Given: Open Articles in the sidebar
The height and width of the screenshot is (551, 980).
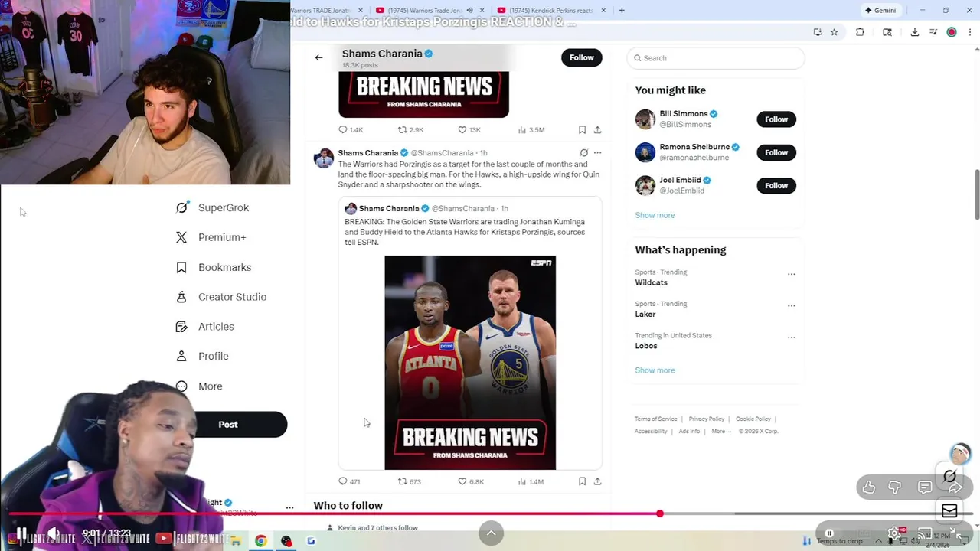Looking at the screenshot, I should (204, 327).
